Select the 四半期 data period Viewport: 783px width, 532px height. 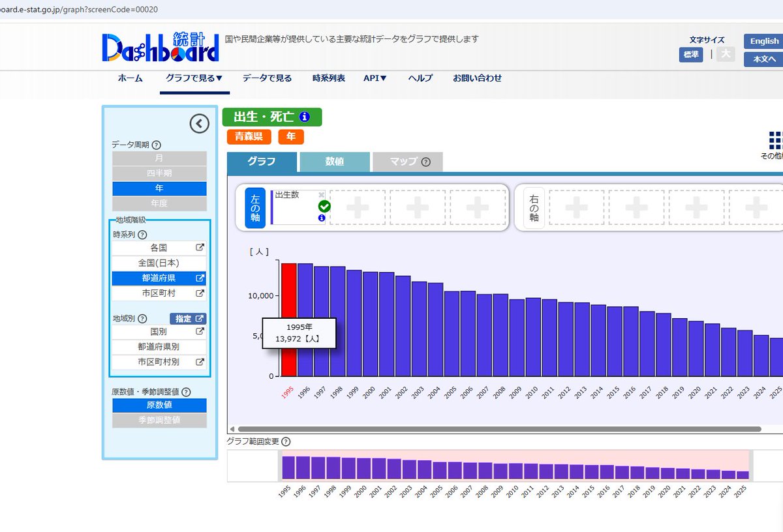coord(159,173)
